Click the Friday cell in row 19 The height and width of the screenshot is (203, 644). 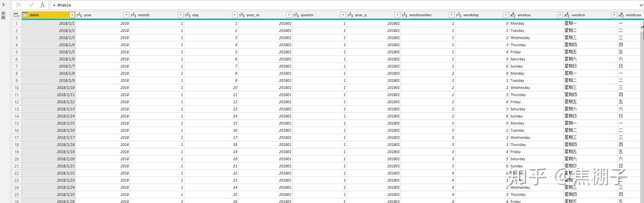[x=536, y=152]
